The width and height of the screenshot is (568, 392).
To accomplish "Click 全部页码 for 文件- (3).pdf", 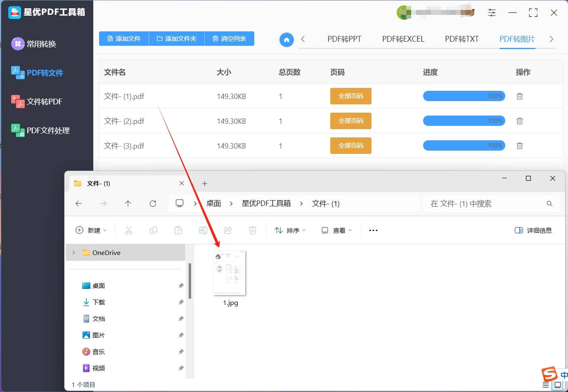I will coord(351,146).
